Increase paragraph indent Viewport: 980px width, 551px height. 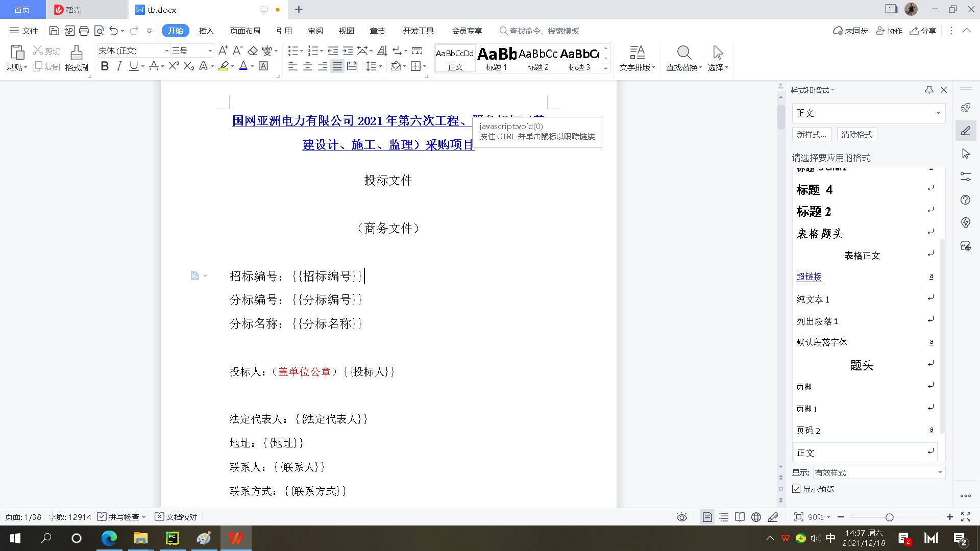[348, 51]
